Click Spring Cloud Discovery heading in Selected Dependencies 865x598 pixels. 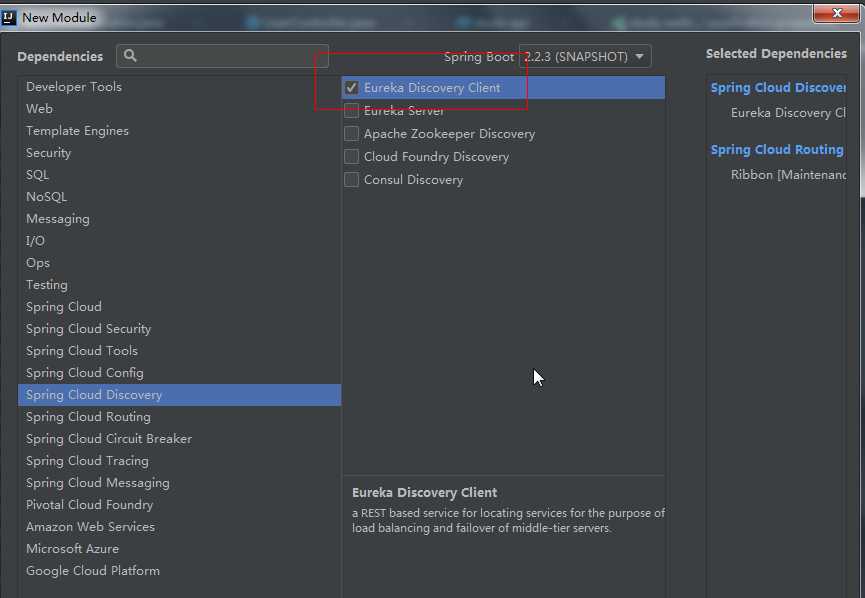pos(778,88)
